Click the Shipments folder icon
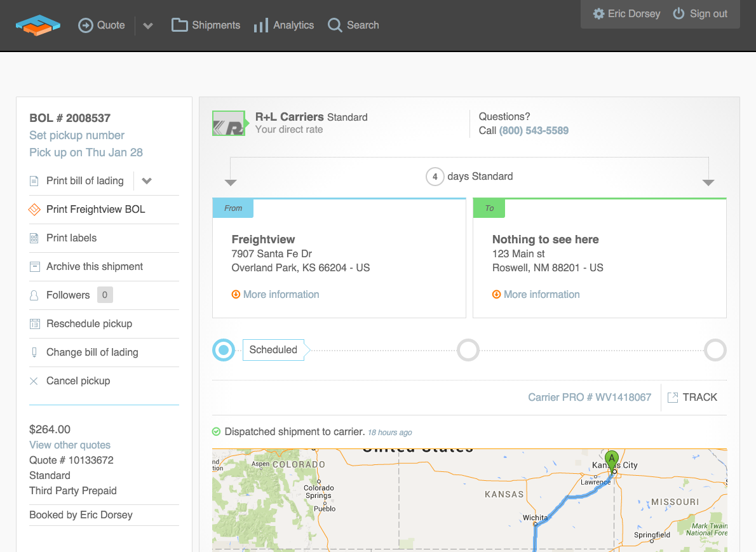The image size is (756, 552). tap(179, 25)
